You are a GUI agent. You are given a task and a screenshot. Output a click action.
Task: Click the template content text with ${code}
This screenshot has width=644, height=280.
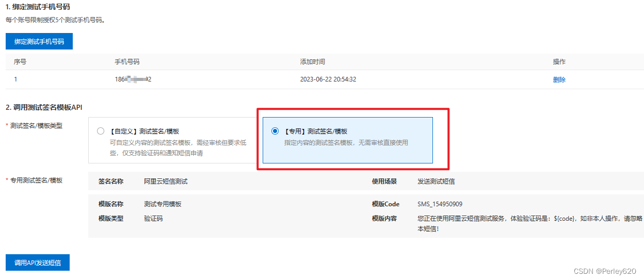point(530,223)
